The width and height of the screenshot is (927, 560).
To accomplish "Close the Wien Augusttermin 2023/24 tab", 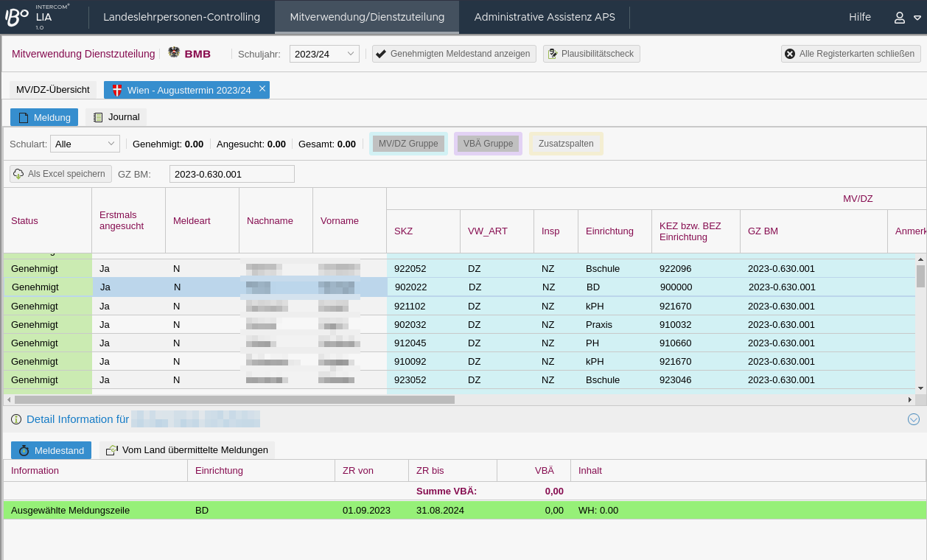I will [262, 88].
